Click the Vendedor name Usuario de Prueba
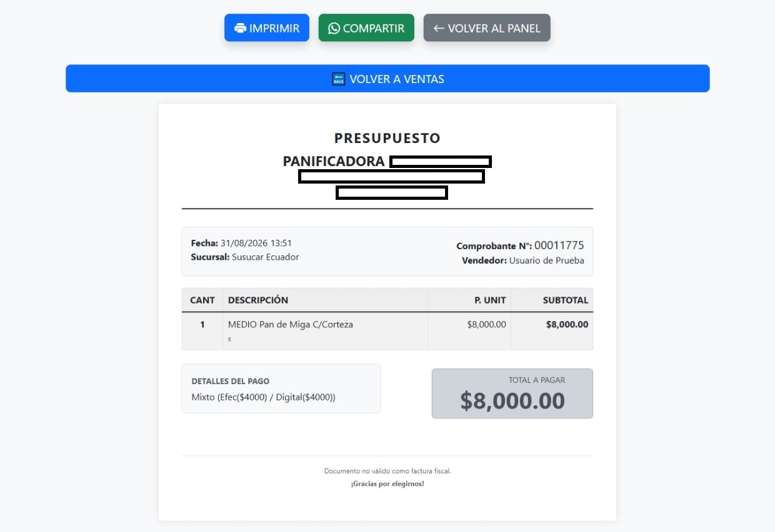775x532 pixels. coord(547,260)
